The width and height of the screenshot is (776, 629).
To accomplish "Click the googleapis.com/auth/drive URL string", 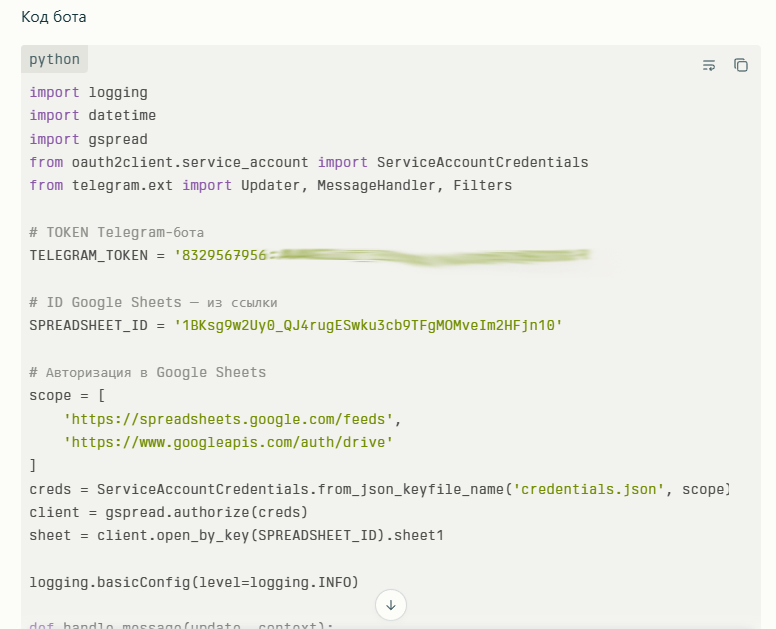I will coord(228,442).
